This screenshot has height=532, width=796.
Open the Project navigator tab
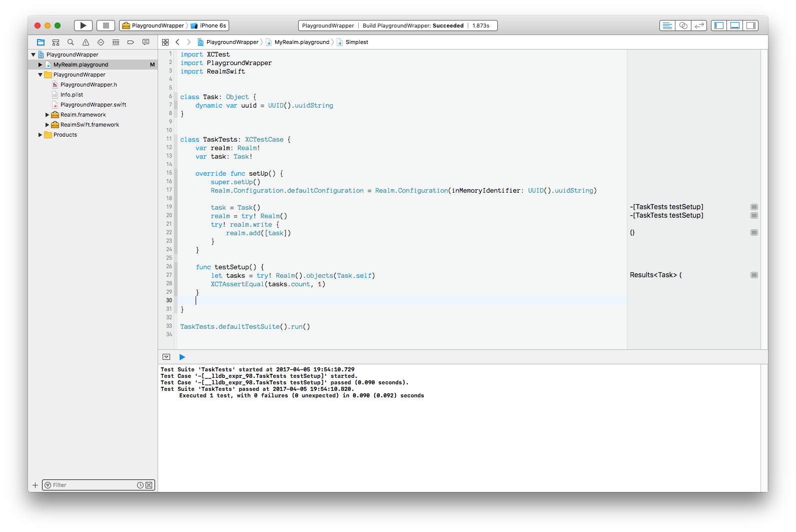coord(41,42)
